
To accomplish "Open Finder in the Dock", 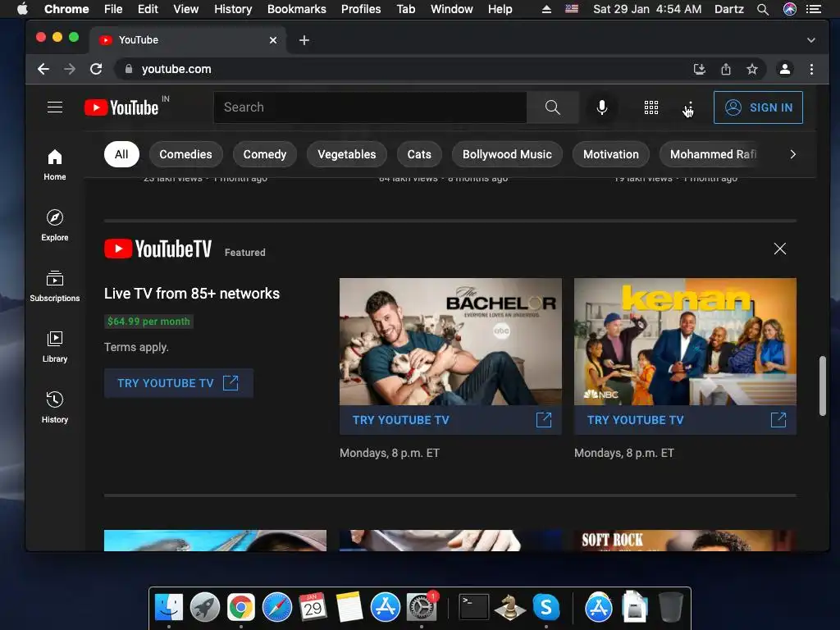I will [x=169, y=608].
